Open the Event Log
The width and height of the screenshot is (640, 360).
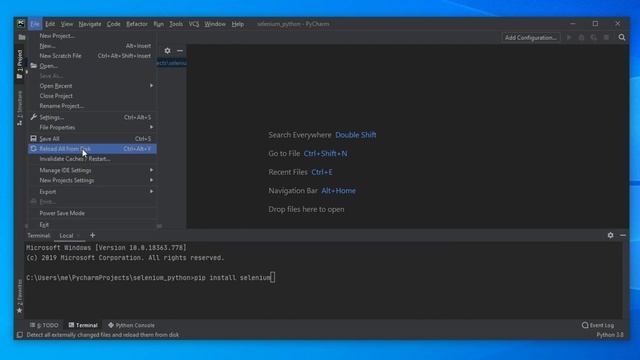pyautogui.click(x=598, y=325)
